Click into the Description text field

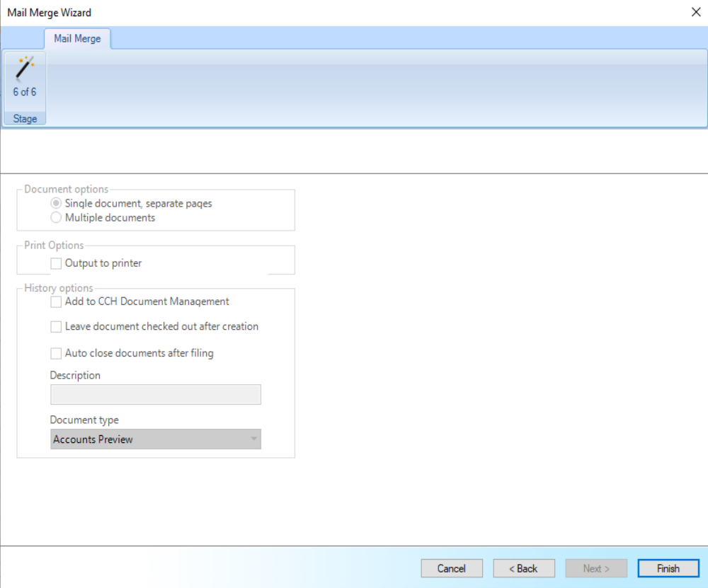pos(156,394)
